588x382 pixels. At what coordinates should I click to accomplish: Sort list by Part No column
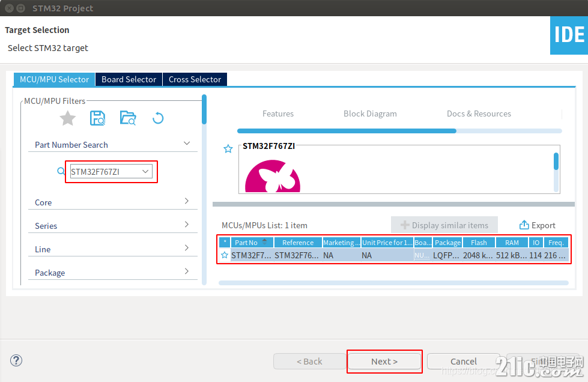(252, 243)
